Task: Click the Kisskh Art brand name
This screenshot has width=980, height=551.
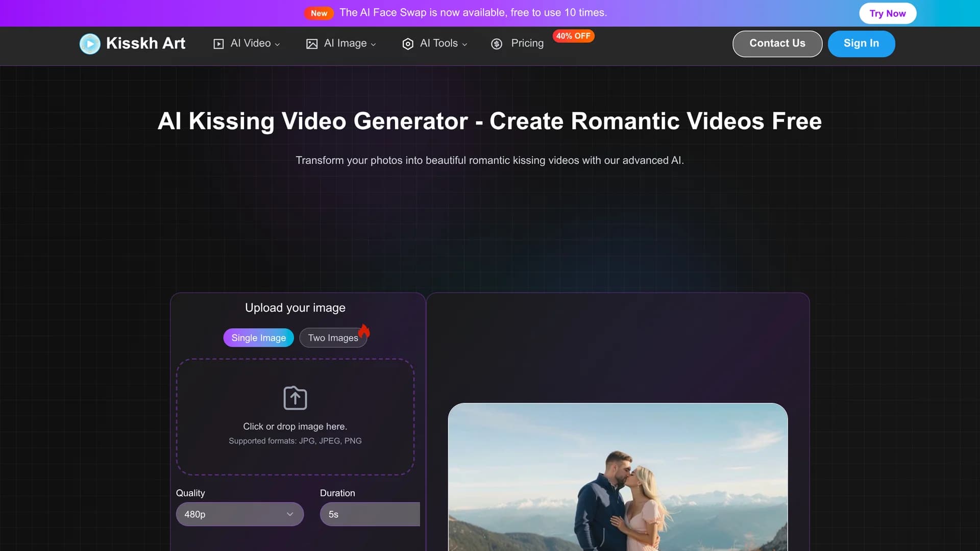Action: tap(145, 43)
